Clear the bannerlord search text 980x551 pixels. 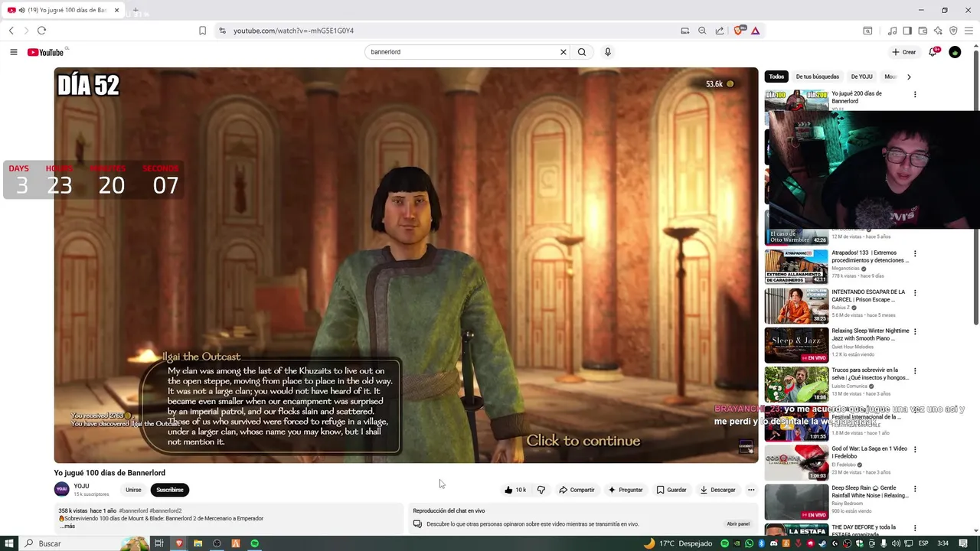[563, 52]
